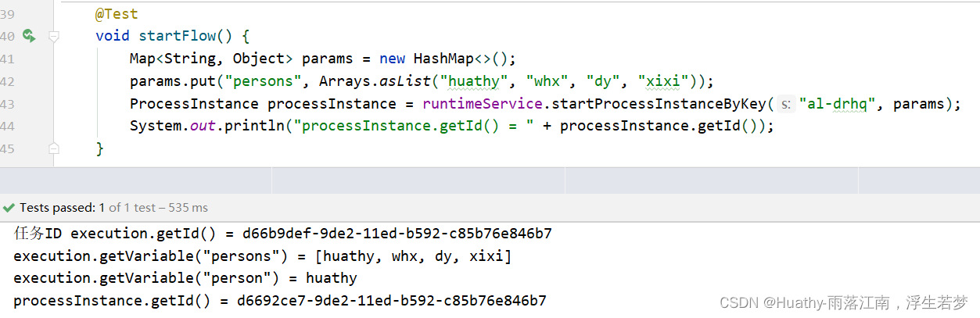Click the processInstance.getId() console output line
This screenshot has width=980, height=318.
[x=280, y=301]
